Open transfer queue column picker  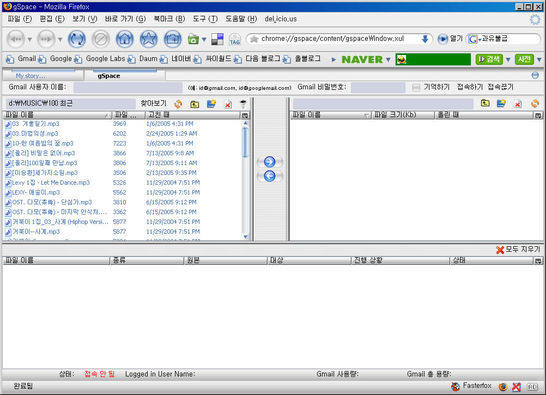pos(538,261)
